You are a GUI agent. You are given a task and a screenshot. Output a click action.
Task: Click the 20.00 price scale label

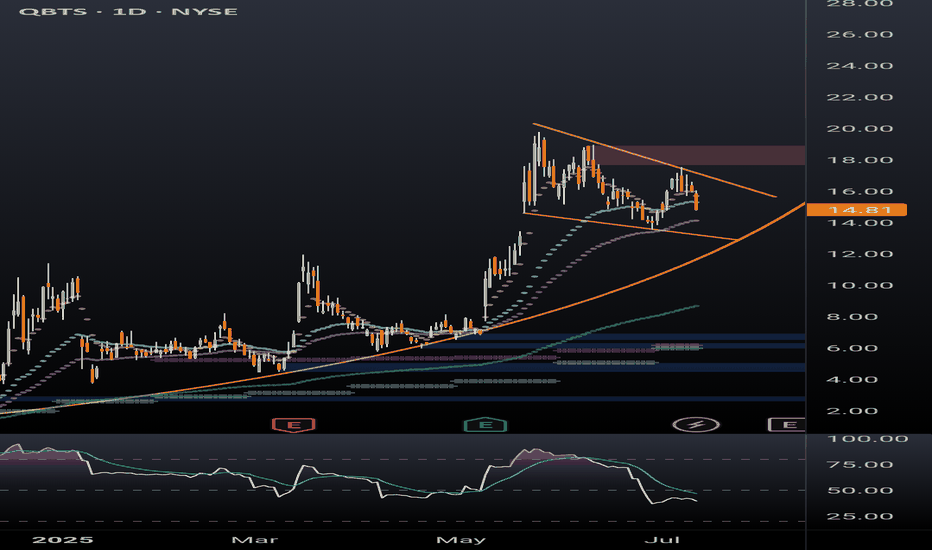859,128
